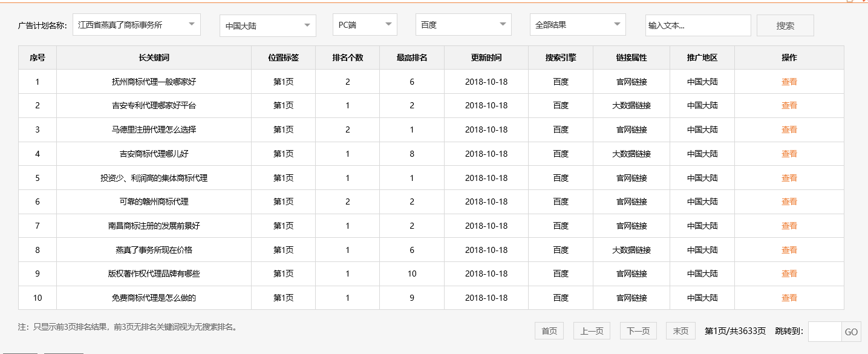This screenshot has width=868, height=354.
Task: View 版权著作权代理品牌有哪些 result
Action: [789, 274]
